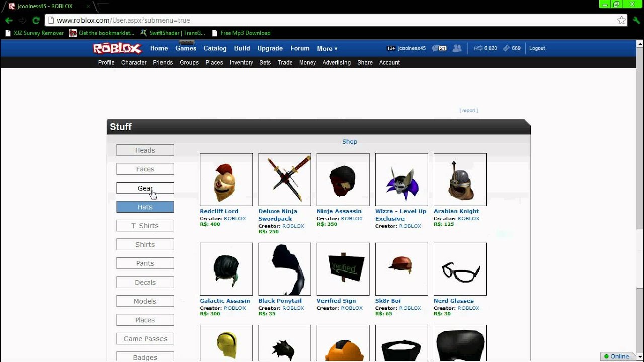Screen dimensions: 644x362
Task: Click the Logout button
Action: tap(537, 48)
